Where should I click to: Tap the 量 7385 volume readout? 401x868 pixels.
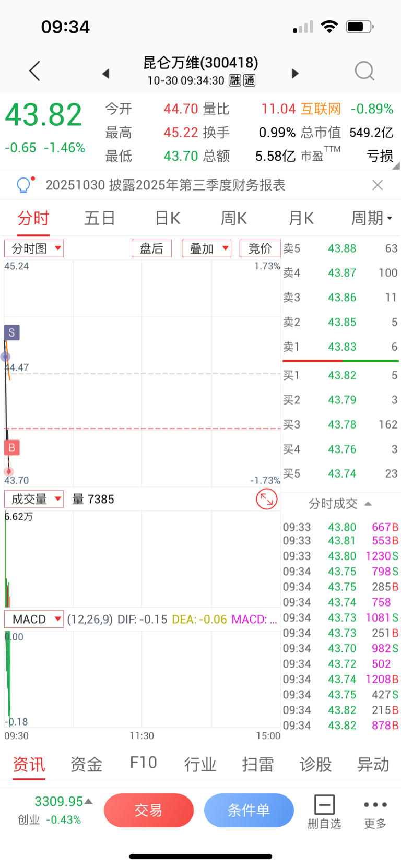tap(93, 500)
